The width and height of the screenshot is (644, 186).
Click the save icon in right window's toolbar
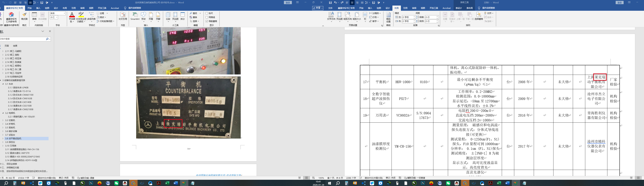coord(330,2)
